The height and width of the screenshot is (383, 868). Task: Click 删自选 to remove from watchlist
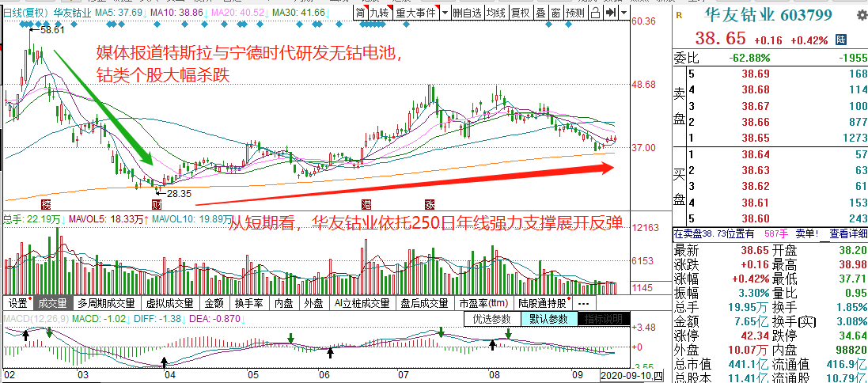point(467,13)
